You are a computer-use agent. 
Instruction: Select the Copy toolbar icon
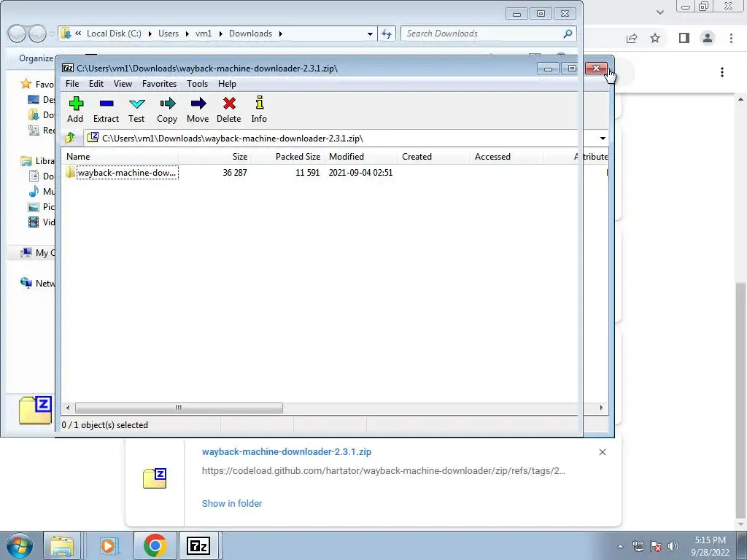(x=167, y=109)
